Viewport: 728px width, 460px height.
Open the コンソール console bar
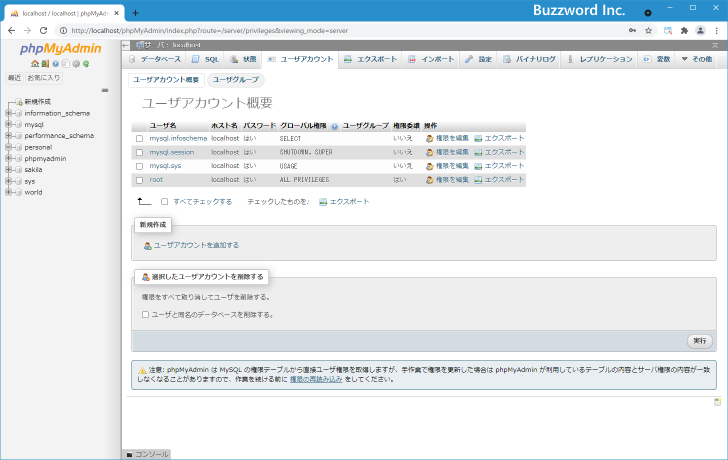(x=147, y=454)
